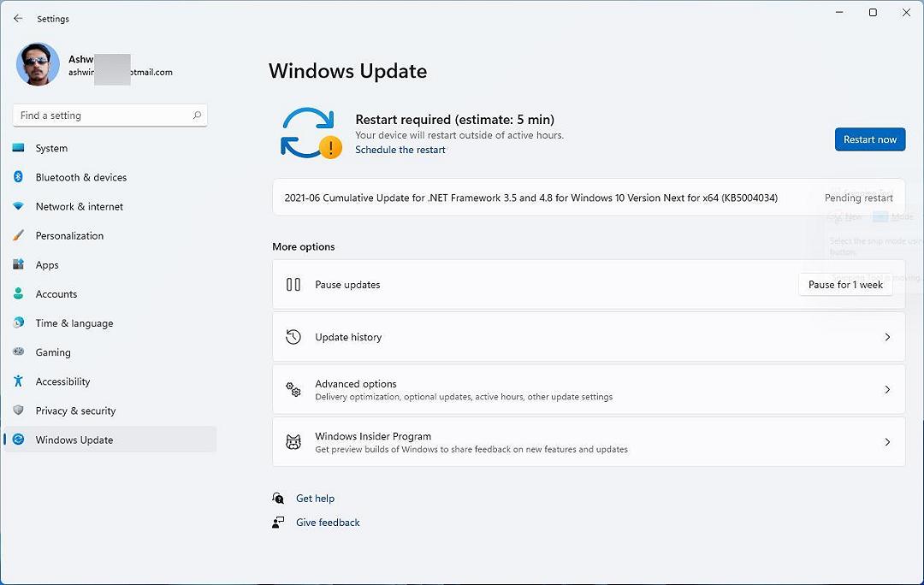Click the back arrow in Settings title bar
Image resolution: width=924 pixels, height=585 pixels.
(x=18, y=18)
